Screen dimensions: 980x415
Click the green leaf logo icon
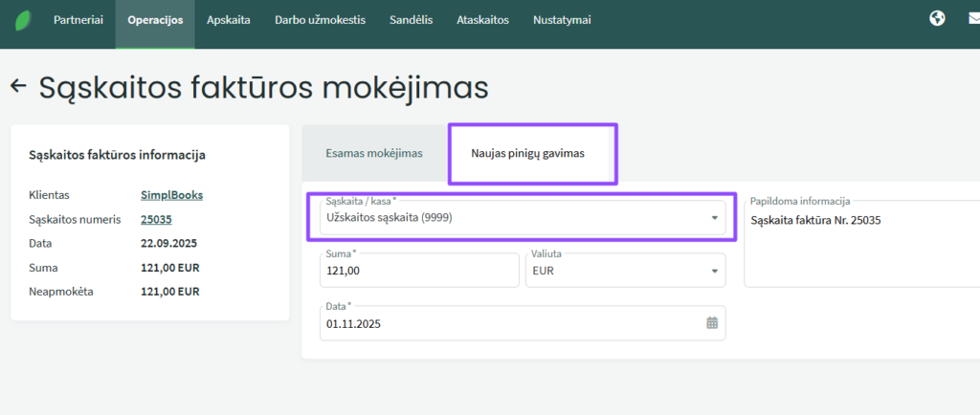tap(21, 20)
